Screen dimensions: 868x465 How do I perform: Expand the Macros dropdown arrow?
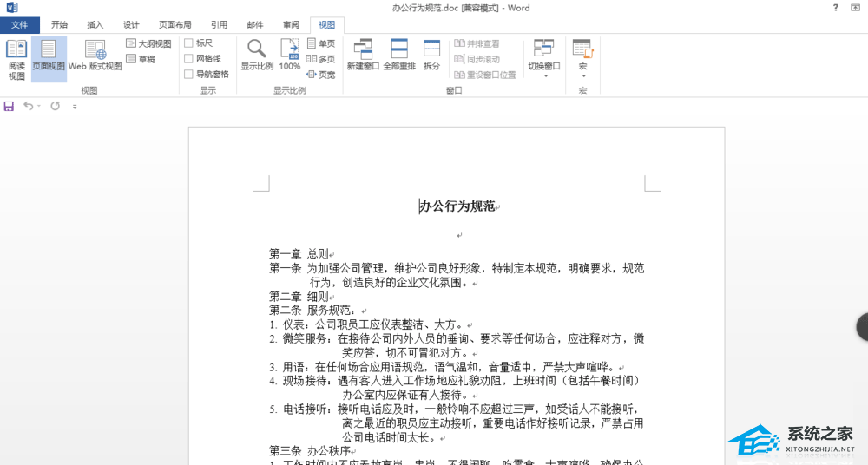pos(583,75)
